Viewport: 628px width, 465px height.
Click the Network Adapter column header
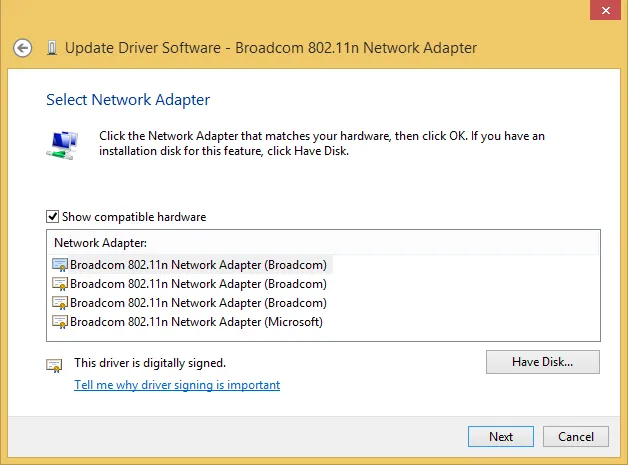click(x=100, y=242)
